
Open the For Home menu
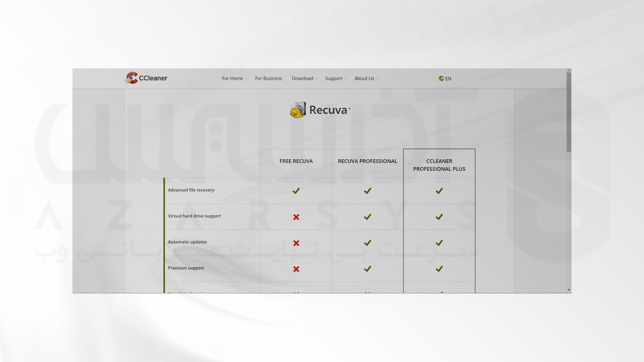(232, 78)
